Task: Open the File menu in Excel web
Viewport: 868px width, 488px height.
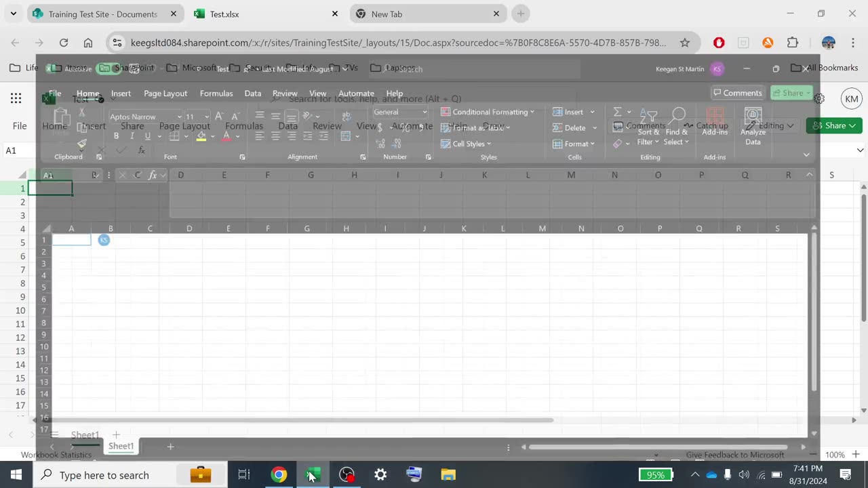Action: (x=20, y=125)
